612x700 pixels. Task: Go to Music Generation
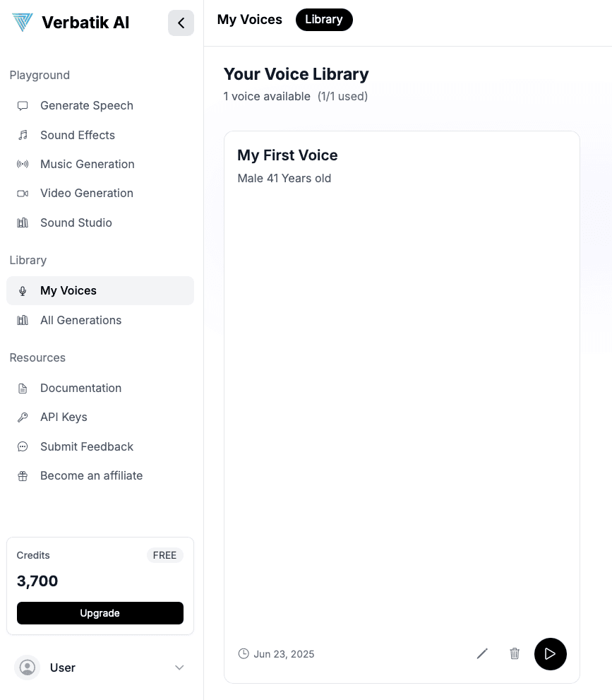pyautogui.click(x=87, y=164)
